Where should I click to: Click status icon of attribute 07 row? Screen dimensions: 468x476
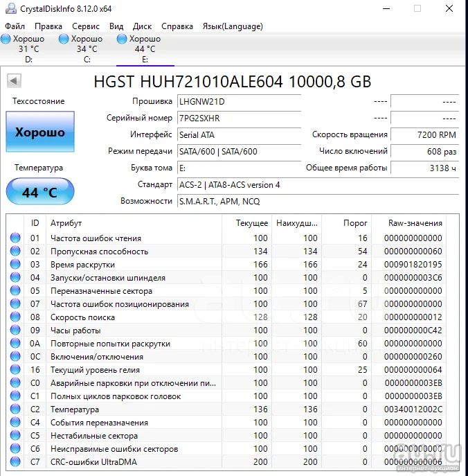click(15, 303)
